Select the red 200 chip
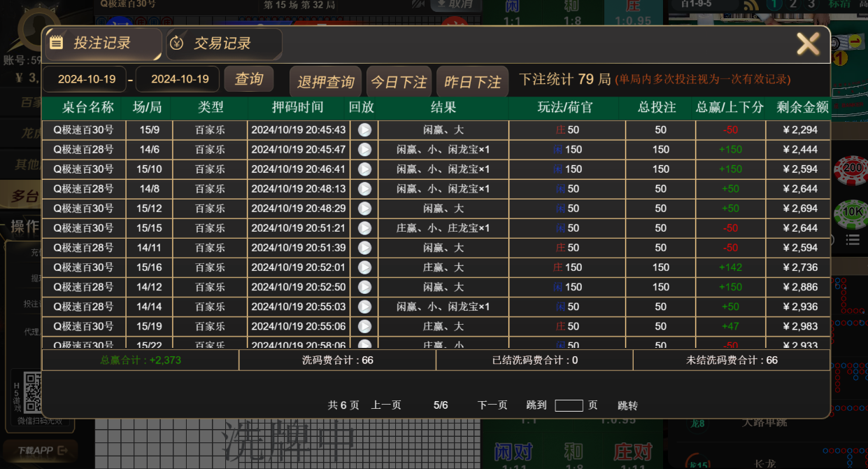 [853, 169]
